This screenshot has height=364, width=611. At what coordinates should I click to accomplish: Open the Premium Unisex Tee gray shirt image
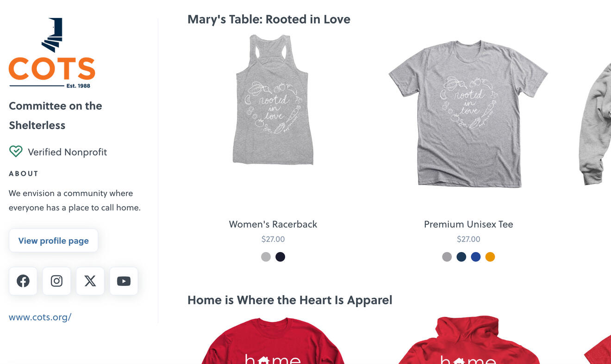tap(468, 113)
